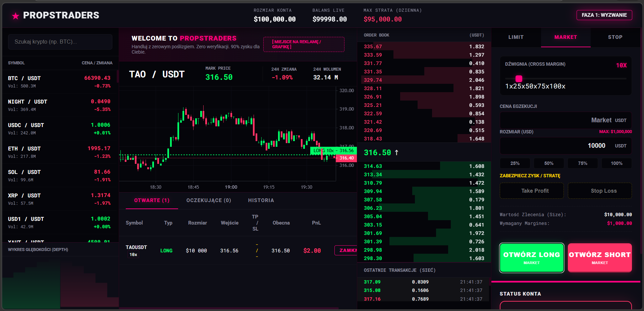Choose SOL / USDT from symbol list
This screenshot has height=311, width=644.
click(59, 175)
